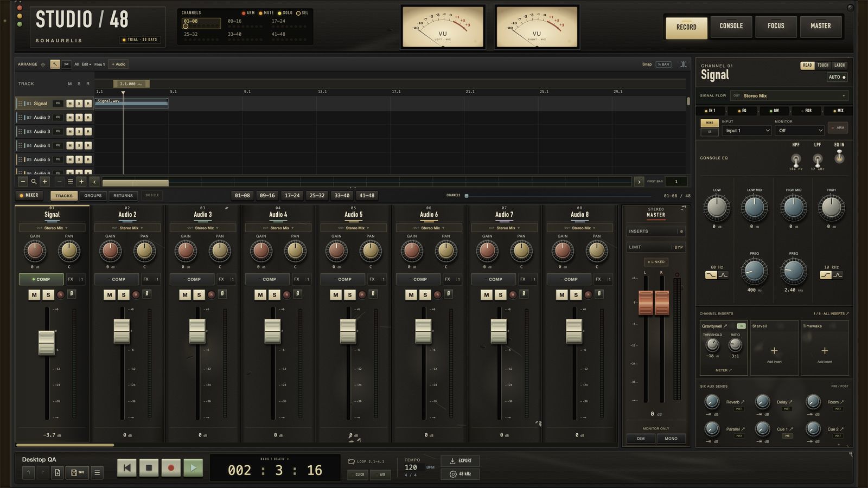This screenshot has height=488, width=868.
Task: Toggle the EQ IN switch
Action: [839, 157]
